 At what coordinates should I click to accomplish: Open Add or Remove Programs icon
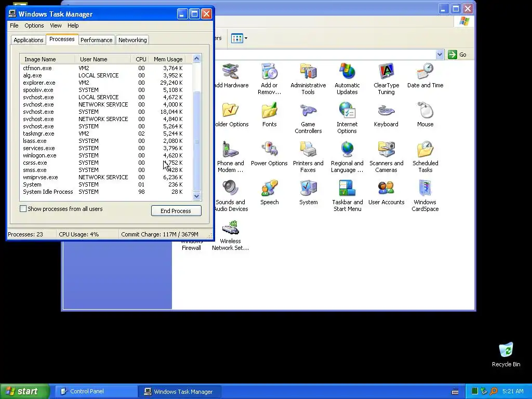[x=270, y=79]
